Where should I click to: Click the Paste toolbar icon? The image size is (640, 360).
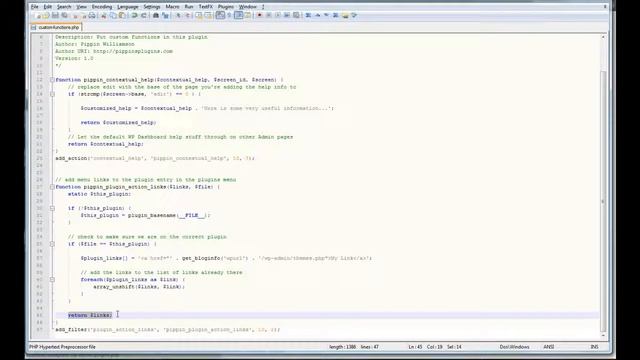coord(122,16)
